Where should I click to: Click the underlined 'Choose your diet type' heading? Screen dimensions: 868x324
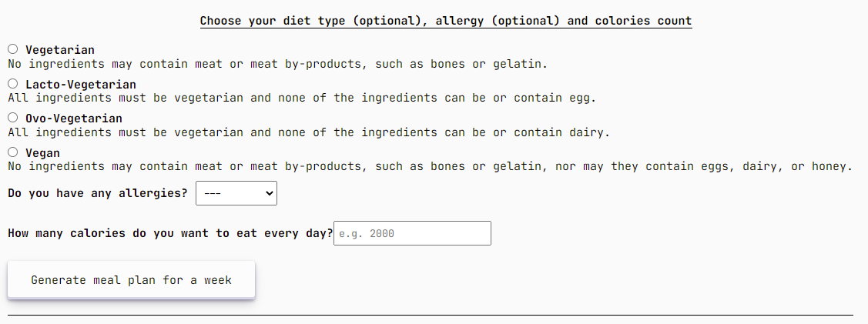pyautogui.click(x=446, y=21)
